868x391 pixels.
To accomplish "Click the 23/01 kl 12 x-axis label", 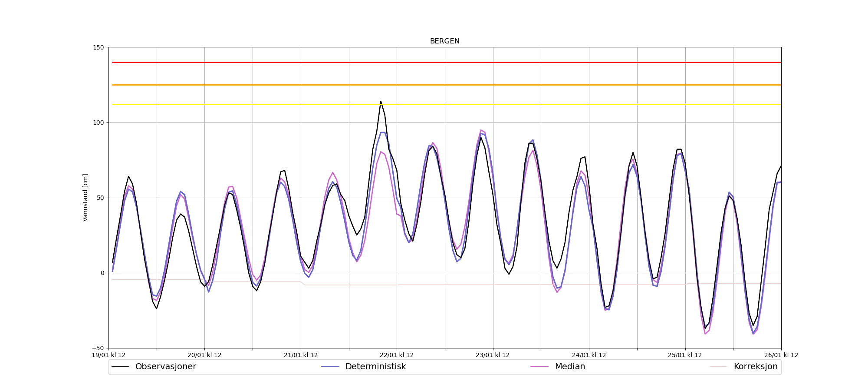I will [x=493, y=355].
